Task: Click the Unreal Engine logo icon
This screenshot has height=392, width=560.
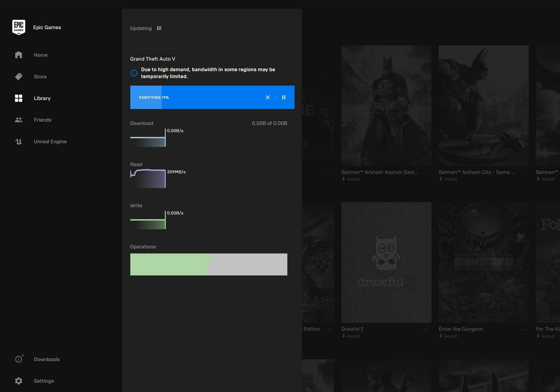Action: (x=19, y=141)
